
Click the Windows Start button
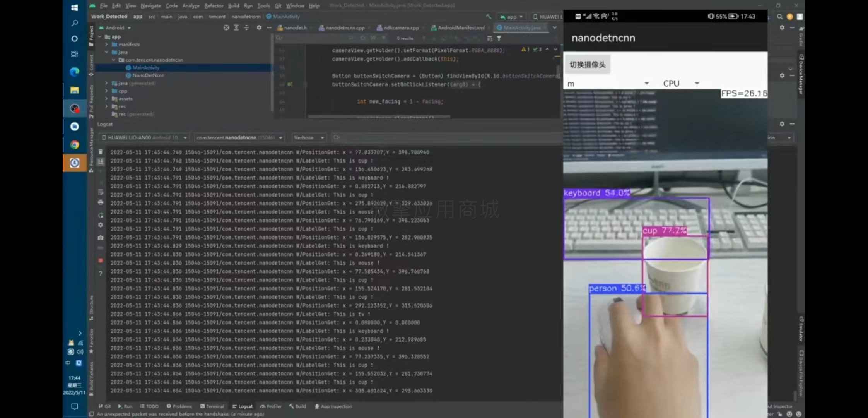(x=75, y=8)
